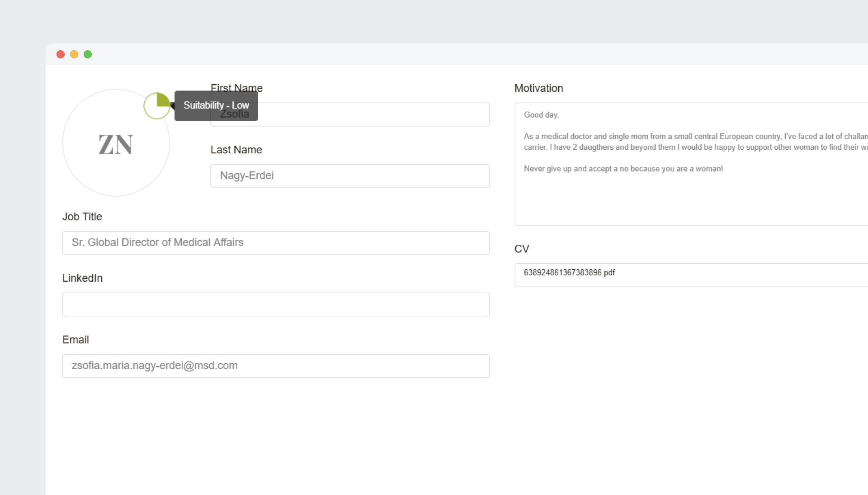Click the Last Name label
The width and height of the screenshot is (868, 495).
pyautogui.click(x=236, y=150)
